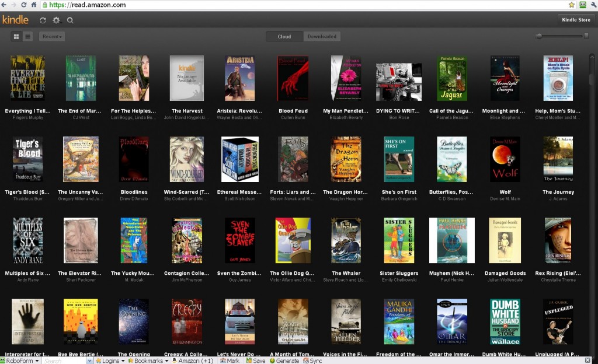598x364 pixels.
Task: Click the RoboForm Mark button
Action: click(230, 360)
